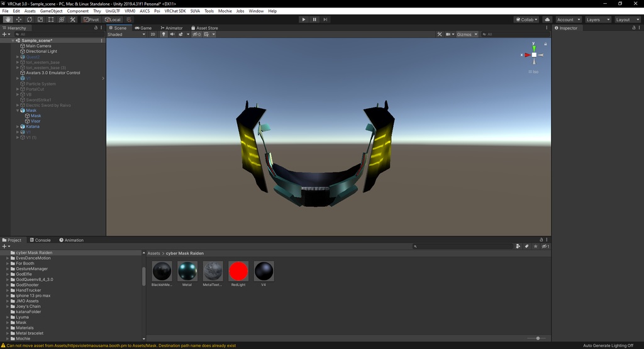This screenshot has height=349, width=644.
Task: Open the scene tools settings icon
Action: tap(440, 35)
